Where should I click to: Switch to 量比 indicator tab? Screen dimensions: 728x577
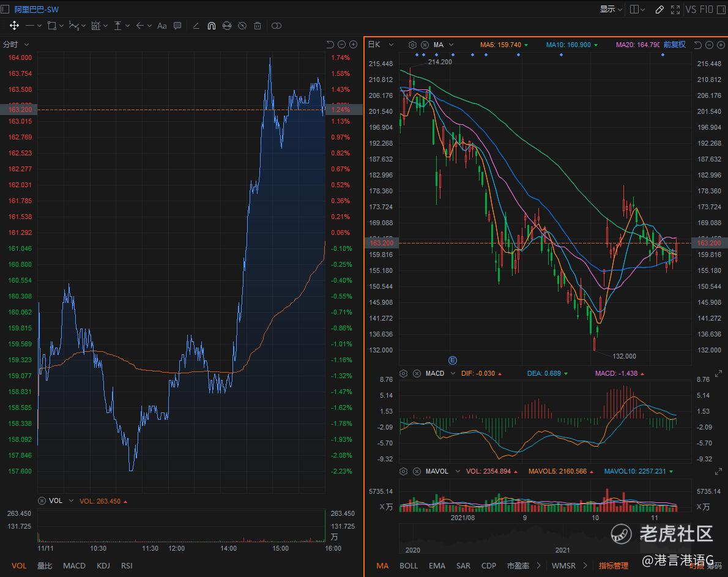coord(45,566)
